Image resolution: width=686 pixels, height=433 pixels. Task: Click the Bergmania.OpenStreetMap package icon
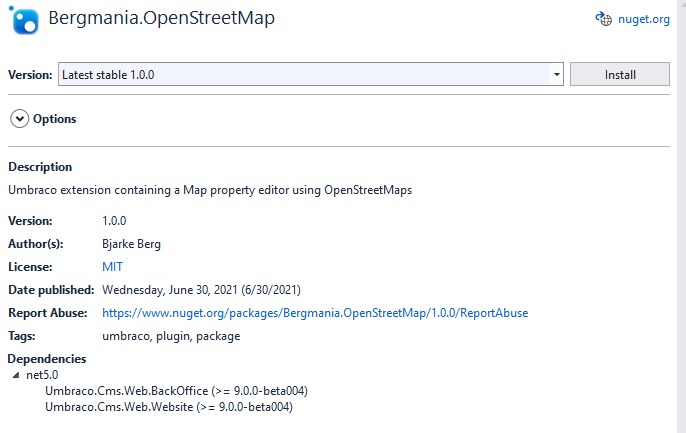[24, 20]
